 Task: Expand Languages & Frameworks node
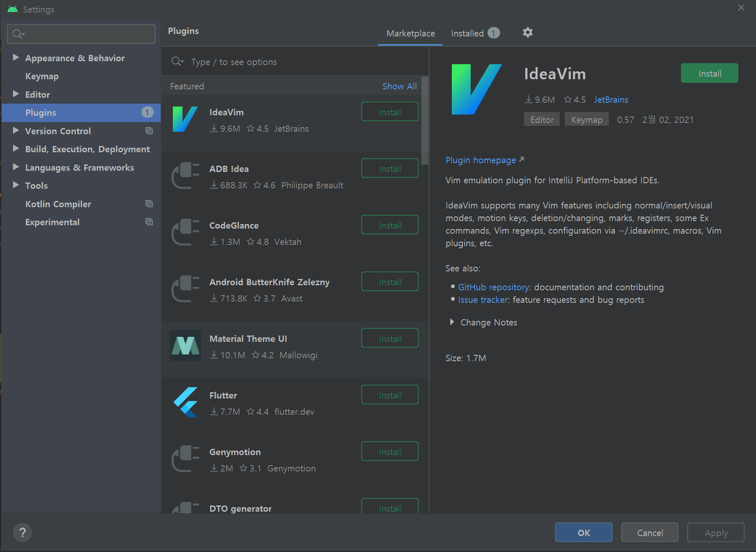point(16,167)
